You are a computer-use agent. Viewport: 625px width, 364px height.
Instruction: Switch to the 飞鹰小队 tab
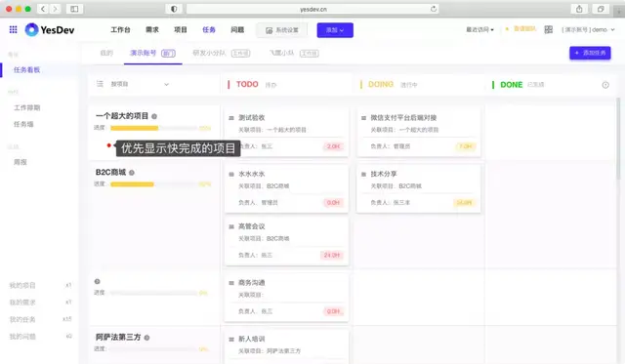click(294, 53)
